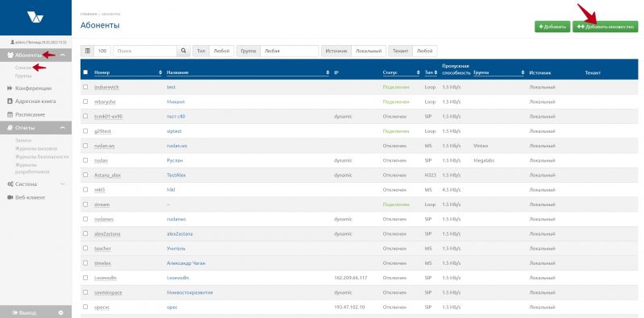Click the Добавить множество button

pos(605,27)
